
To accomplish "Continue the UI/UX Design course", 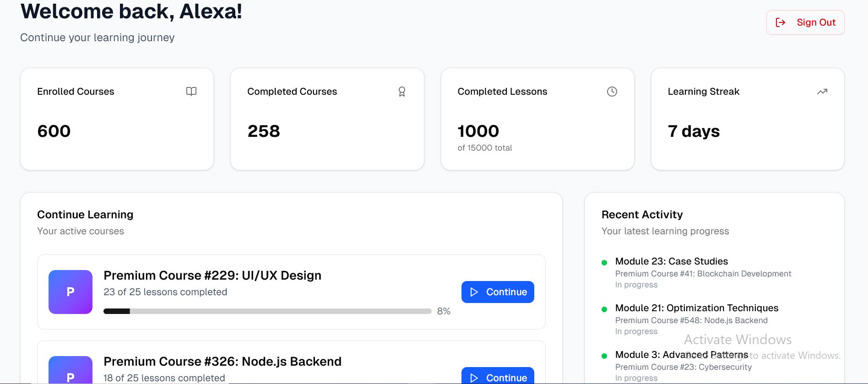I will pos(498,292).
